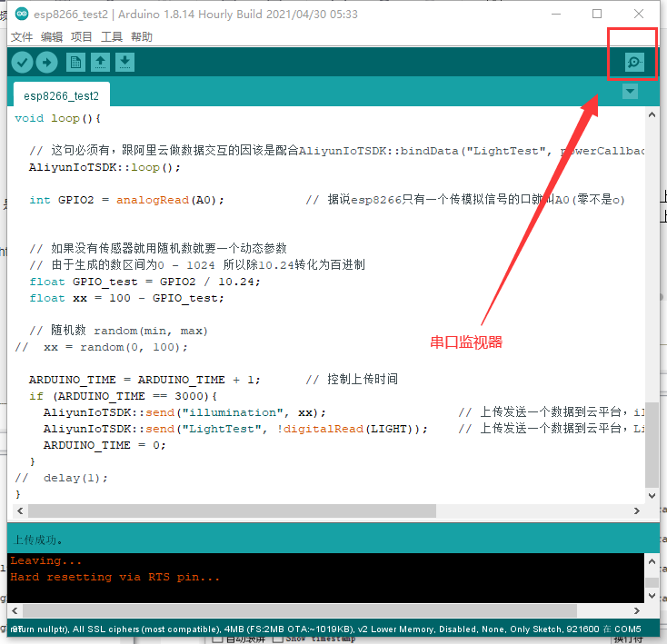Click the Arduino logo in title bar
Viewport: 667px width, 644px height.
(22, 14)
